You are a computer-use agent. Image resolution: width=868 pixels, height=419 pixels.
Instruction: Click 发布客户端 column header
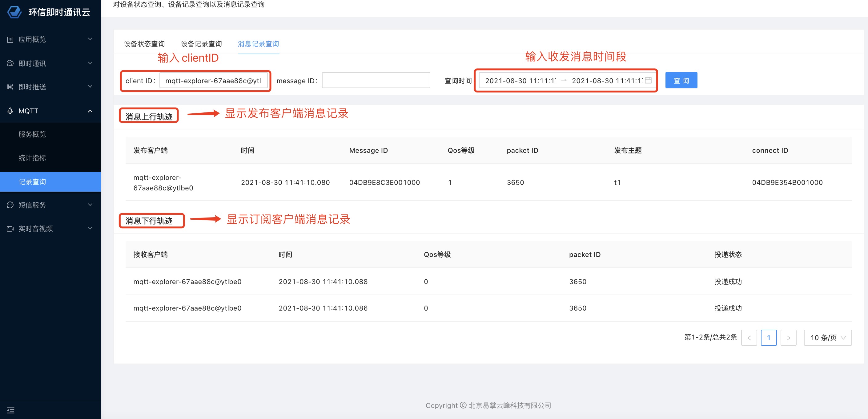point(150,150)
